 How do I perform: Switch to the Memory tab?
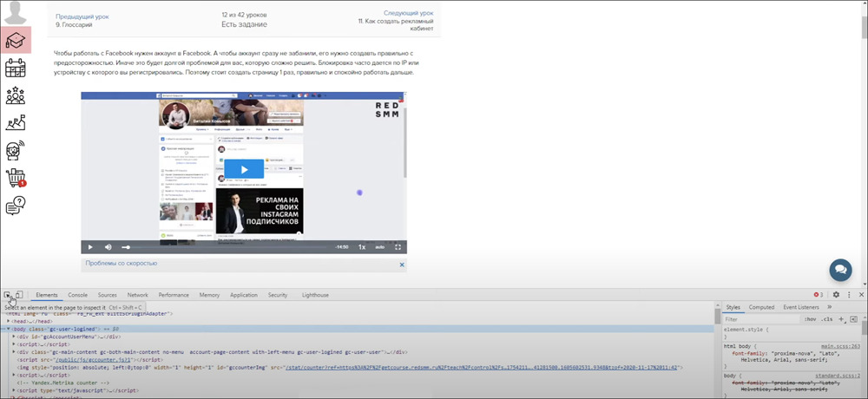tap(209, 295)
